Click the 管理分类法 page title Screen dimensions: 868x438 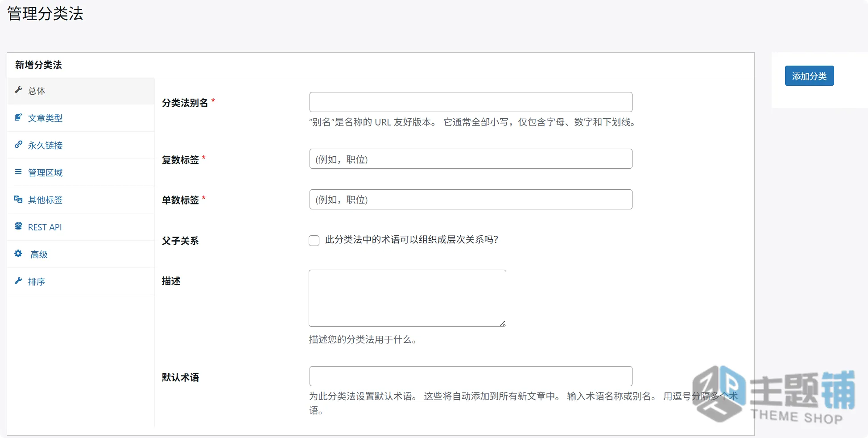45,13
